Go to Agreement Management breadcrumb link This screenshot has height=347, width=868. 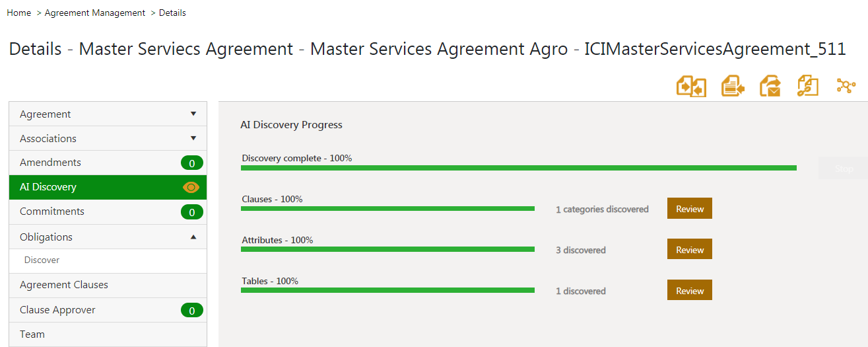click(x=95, y=13)
